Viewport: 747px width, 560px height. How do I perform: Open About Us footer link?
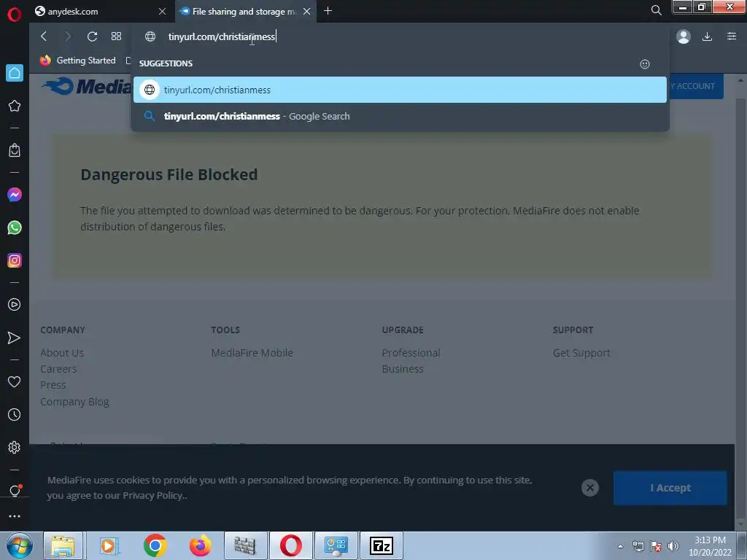click(x=62, y=353)
